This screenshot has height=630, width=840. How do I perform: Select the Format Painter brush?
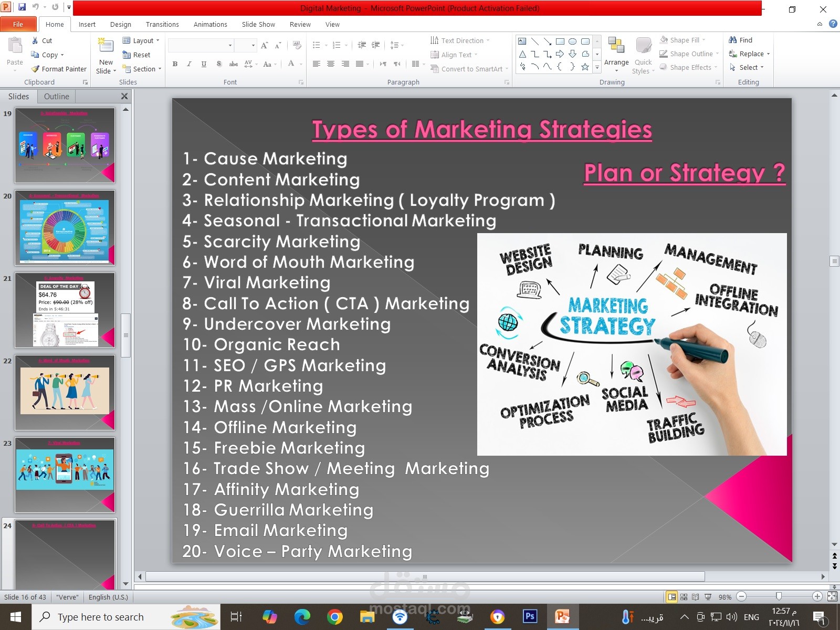coord(35,69)
